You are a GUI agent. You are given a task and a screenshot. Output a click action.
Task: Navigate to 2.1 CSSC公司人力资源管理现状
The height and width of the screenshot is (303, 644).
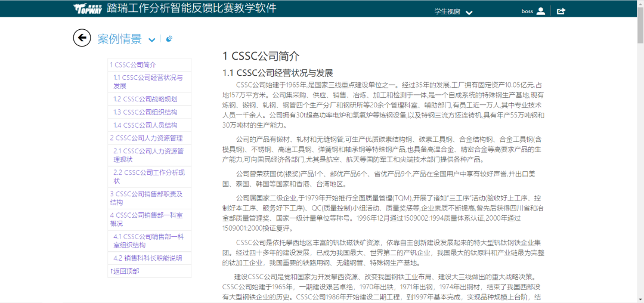(148, 155)
